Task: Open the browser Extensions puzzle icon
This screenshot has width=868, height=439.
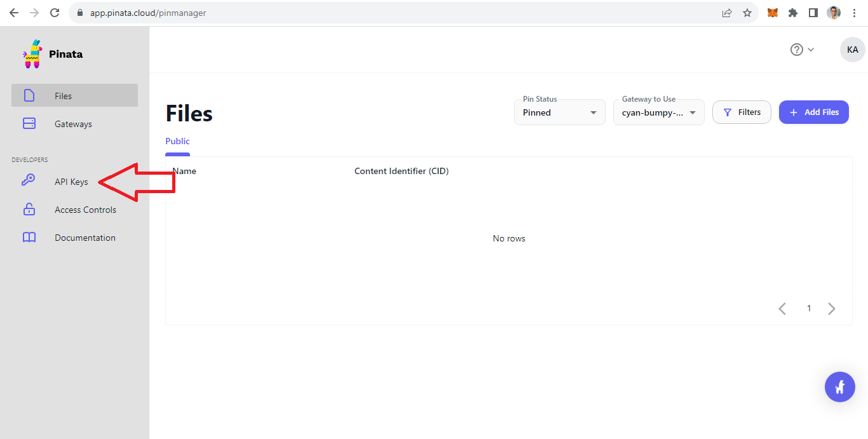Action: point(792,13)
